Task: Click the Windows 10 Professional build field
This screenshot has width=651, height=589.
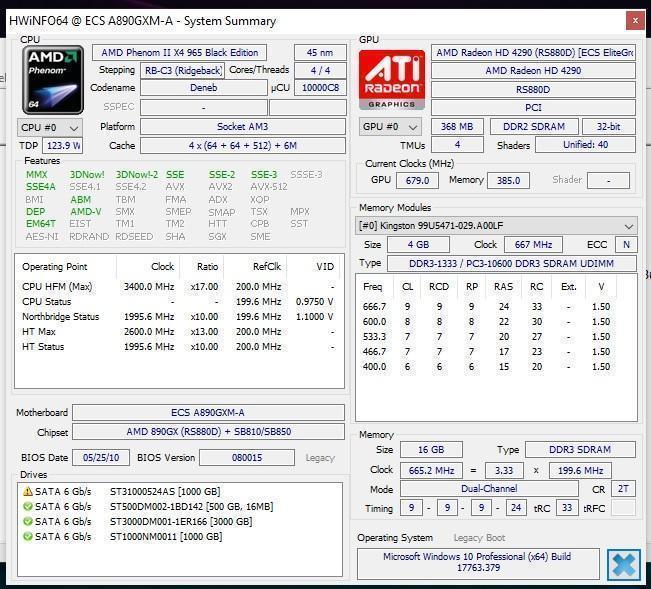Action: pos(478,563)
